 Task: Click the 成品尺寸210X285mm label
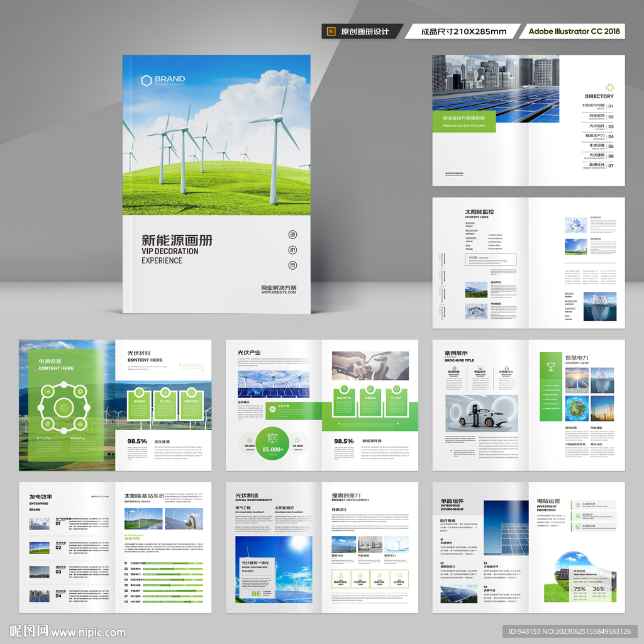pos(464,31)
